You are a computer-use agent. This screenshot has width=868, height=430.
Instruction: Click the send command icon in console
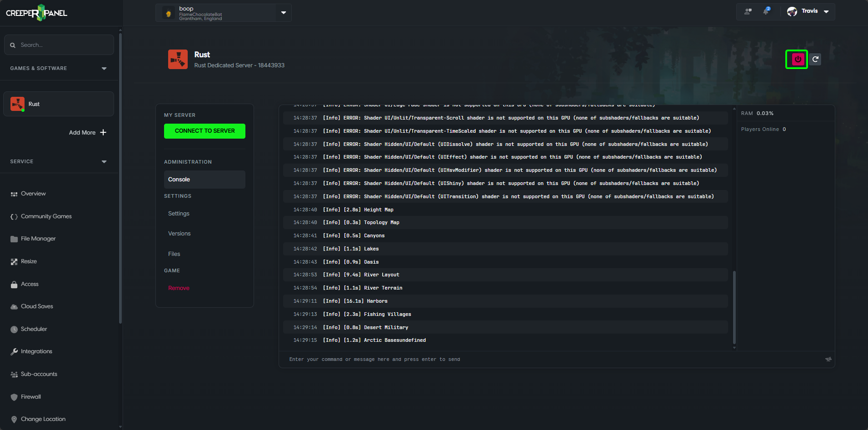click(x=828, y=359)
